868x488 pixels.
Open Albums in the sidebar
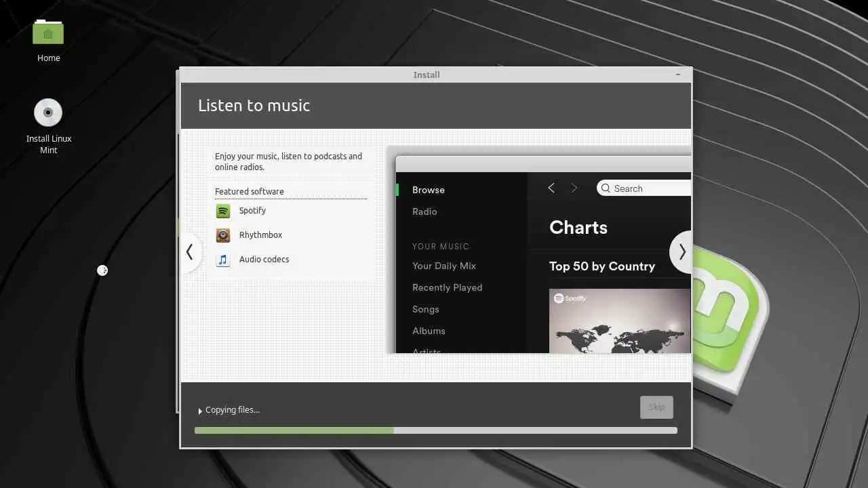point(429,331)
